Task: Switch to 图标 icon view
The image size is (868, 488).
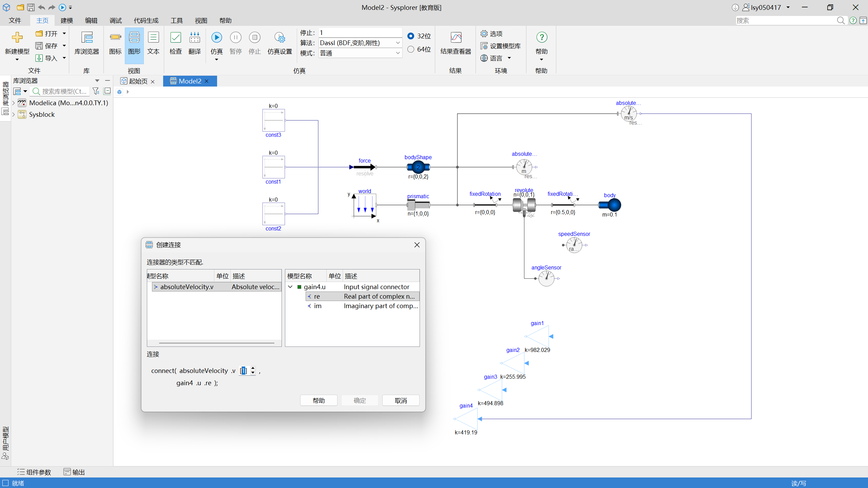Action: click(x=115, y=43)
